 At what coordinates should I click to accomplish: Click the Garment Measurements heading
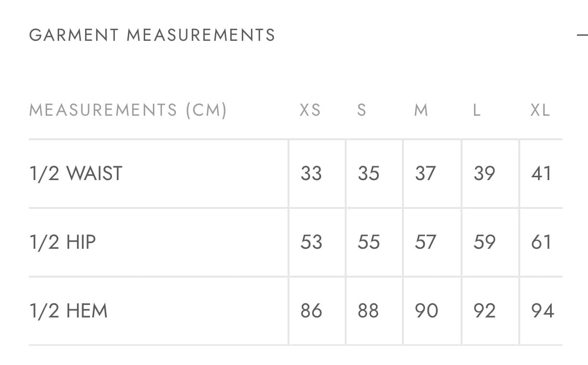pos(152,35)
